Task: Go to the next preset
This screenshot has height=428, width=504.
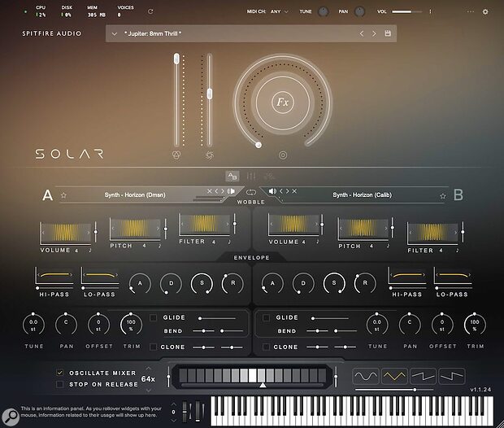Action: point(374,33)
